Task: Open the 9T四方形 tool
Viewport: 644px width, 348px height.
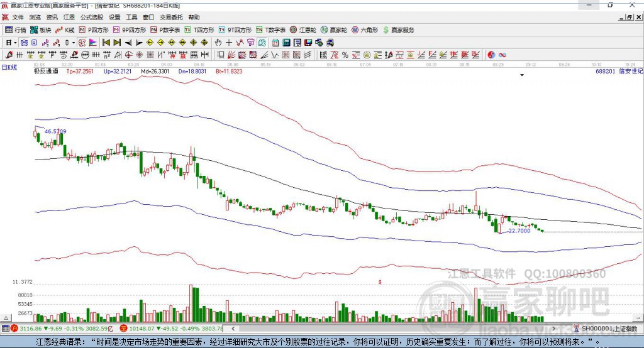Action: coord(235,30)
